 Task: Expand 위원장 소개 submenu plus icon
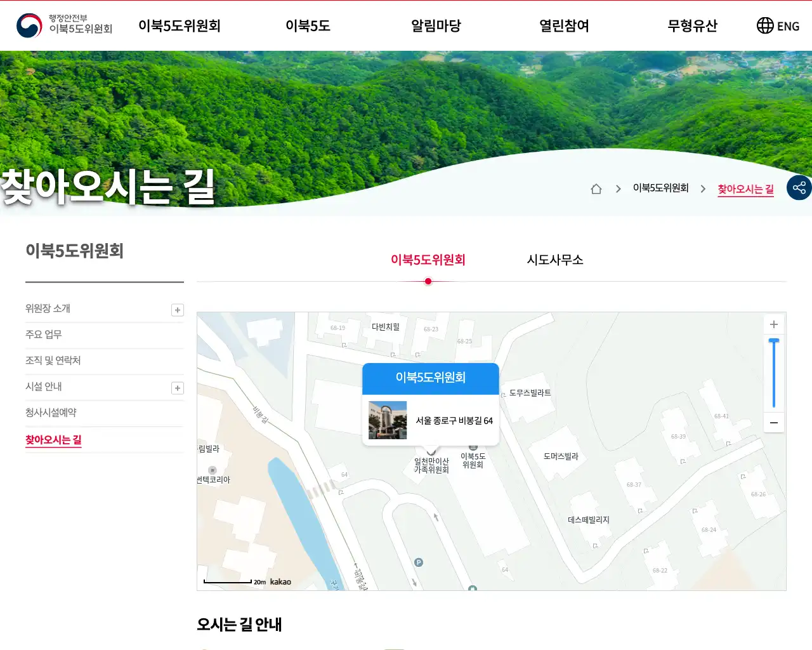tap(178, 310)
